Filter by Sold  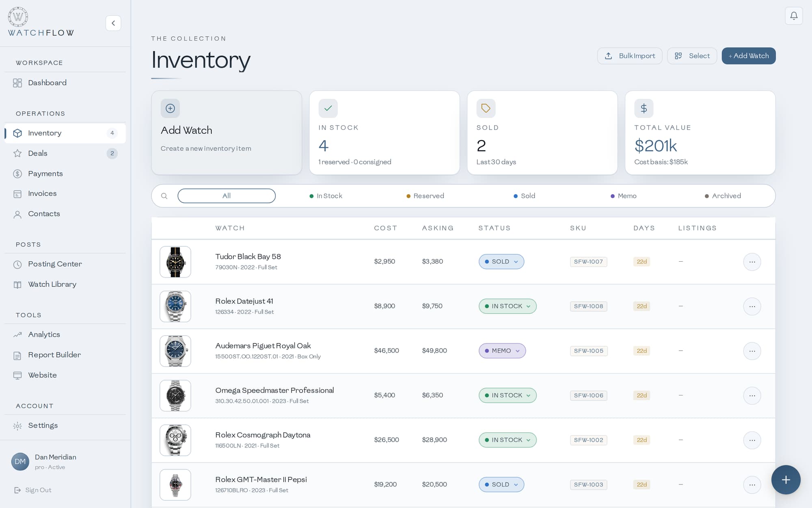pos(524,196)
